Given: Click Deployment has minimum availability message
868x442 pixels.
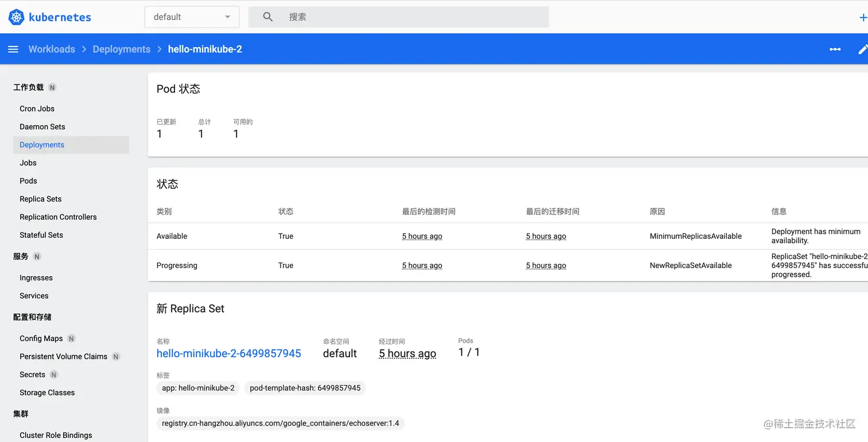Looking at the screenshot, I should 816,236.
